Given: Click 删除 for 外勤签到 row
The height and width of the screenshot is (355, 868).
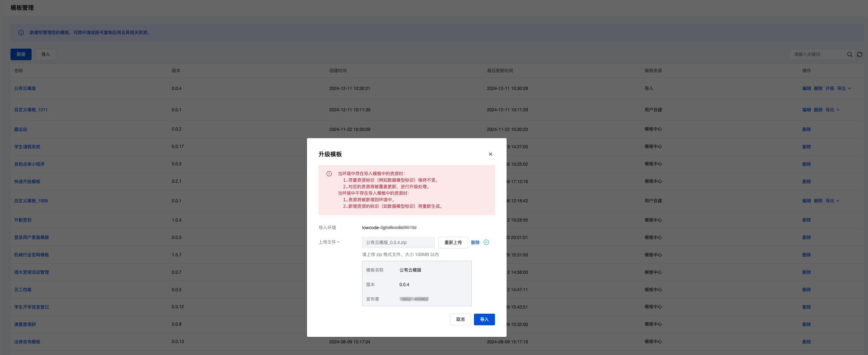Looking at the screenshot, I should (806, 220).
